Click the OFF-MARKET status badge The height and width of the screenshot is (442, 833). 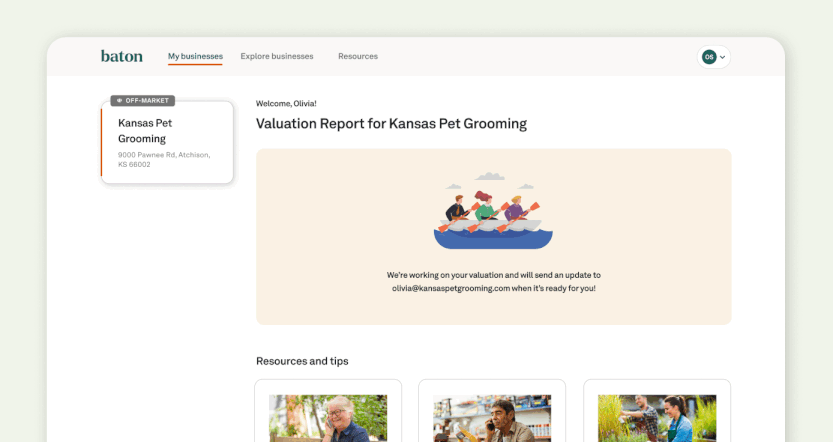pyautogui.click(x=142, y=100)
